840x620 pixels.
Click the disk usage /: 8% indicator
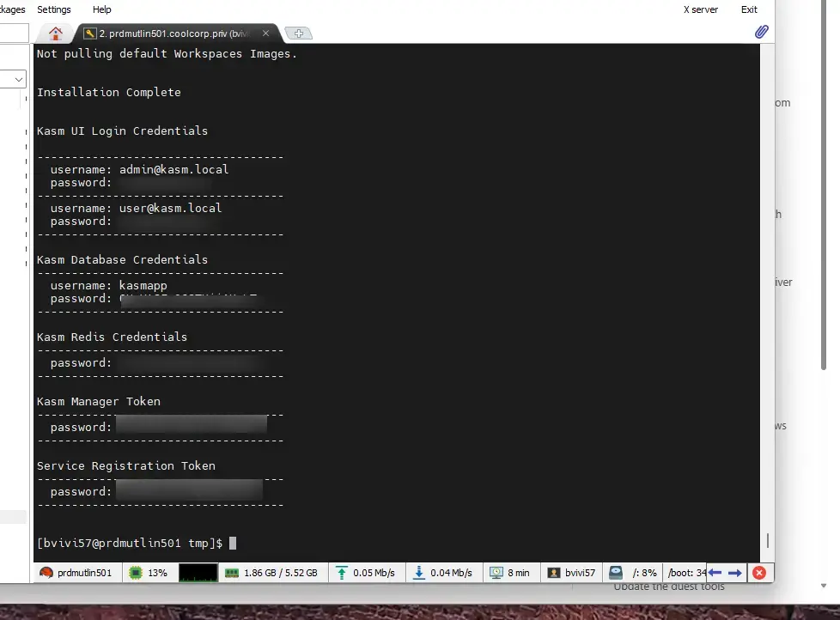633,573
